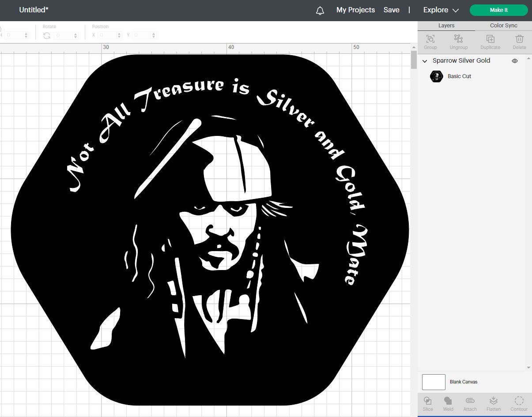Duplicate the selected layer

point(490,42)
